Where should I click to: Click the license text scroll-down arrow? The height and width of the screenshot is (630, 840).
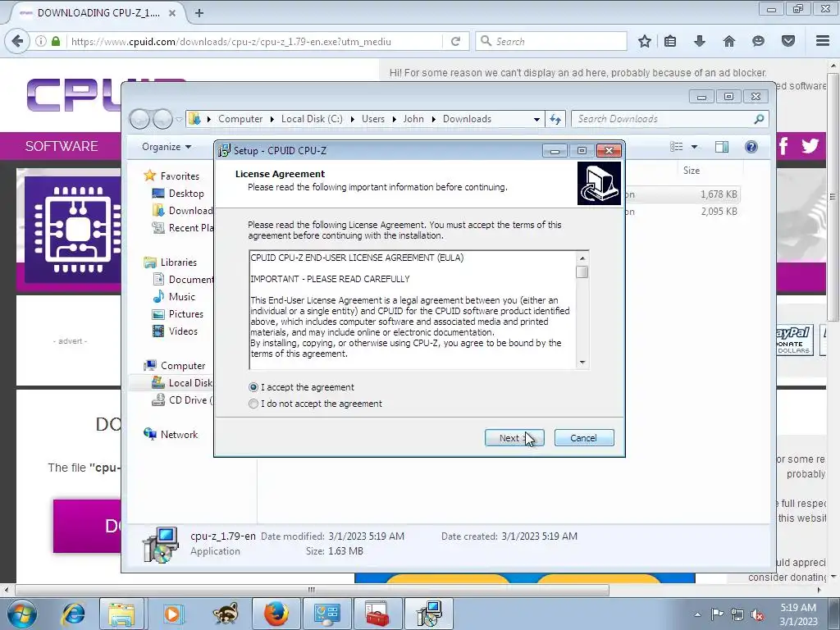pos(582,363)
